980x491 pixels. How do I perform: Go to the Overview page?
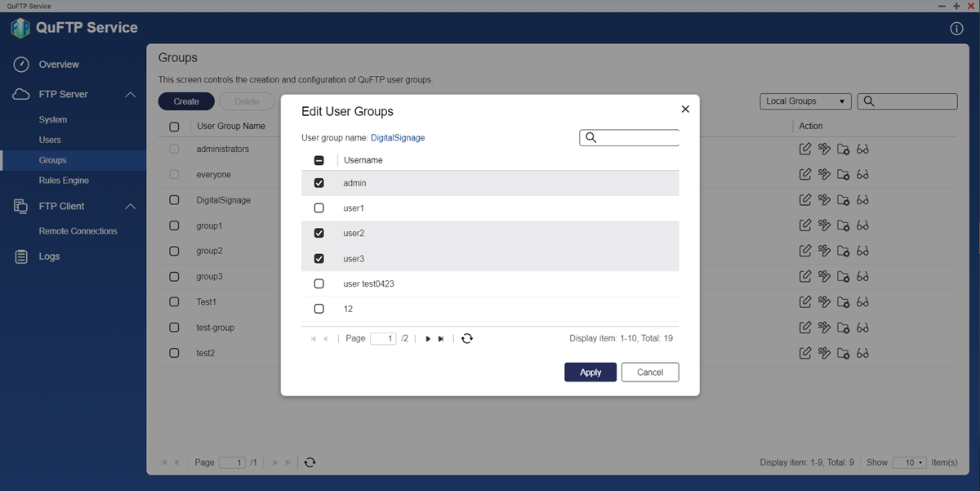coord(59,65)
